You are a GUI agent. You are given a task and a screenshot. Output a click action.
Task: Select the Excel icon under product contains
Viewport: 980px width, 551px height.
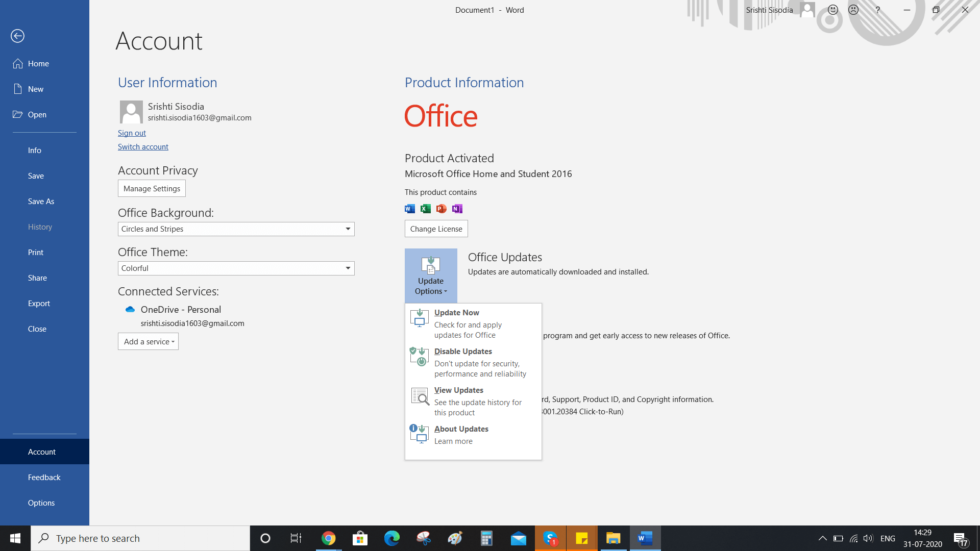pyautogui.click(x=425, y=209)
